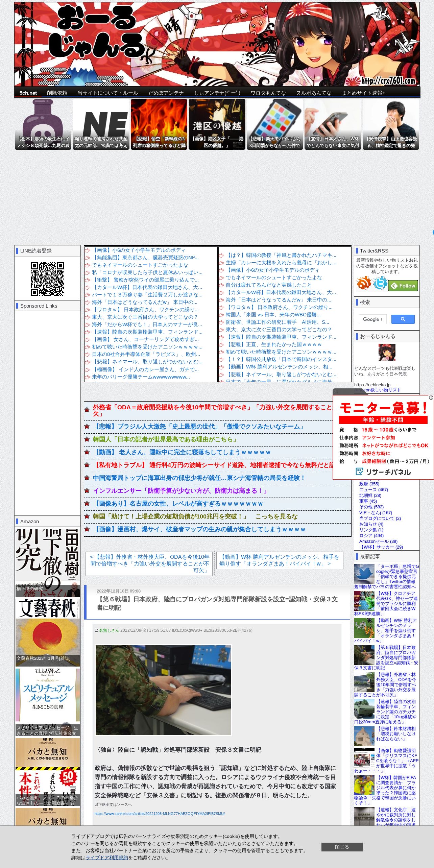Viewport: 434px width, 868px height.
Task: Open headline 中国海警局トップに海軍出身
Action: (199, 478)
